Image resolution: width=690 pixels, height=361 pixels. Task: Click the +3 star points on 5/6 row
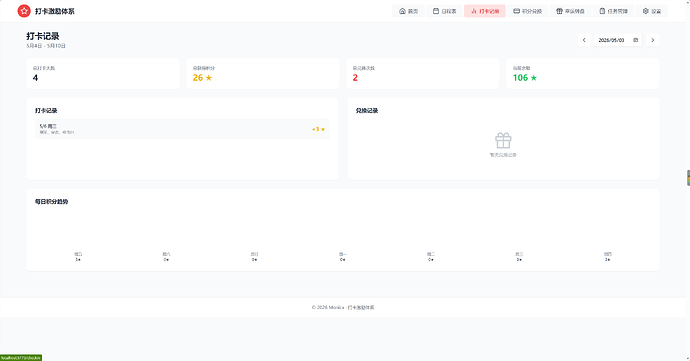(x=318, y=129)
